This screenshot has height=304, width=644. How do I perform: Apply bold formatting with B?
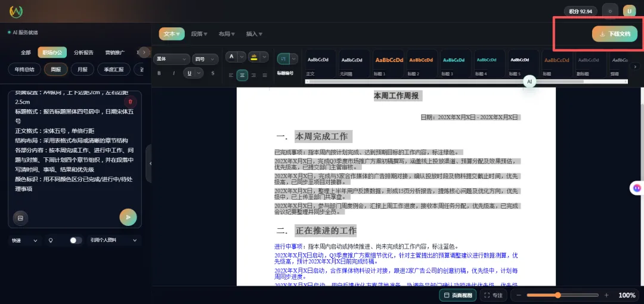click(x=159, y=73)
